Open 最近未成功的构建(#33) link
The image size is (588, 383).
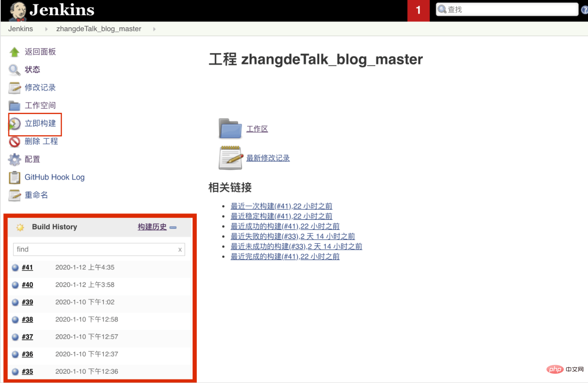pyautogui.click(x=297, y=246)
